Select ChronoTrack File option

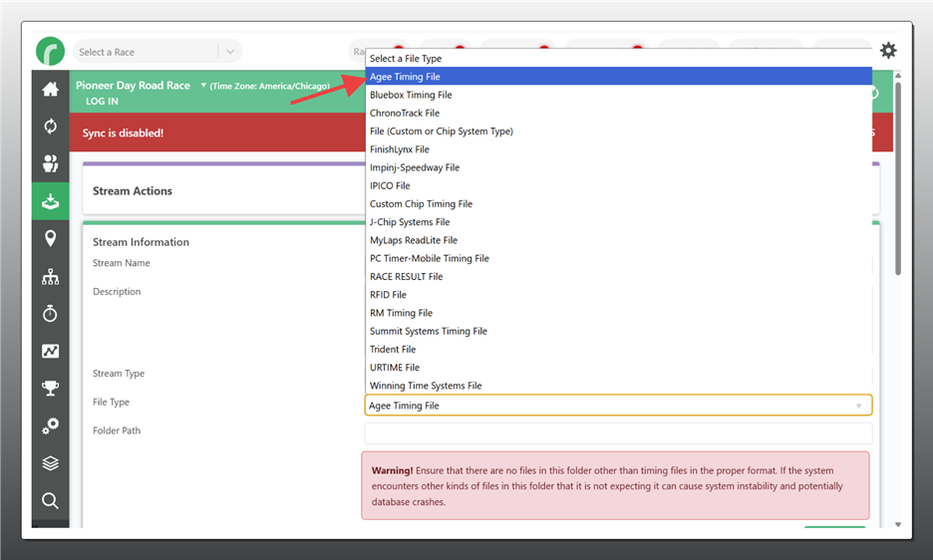618,113
